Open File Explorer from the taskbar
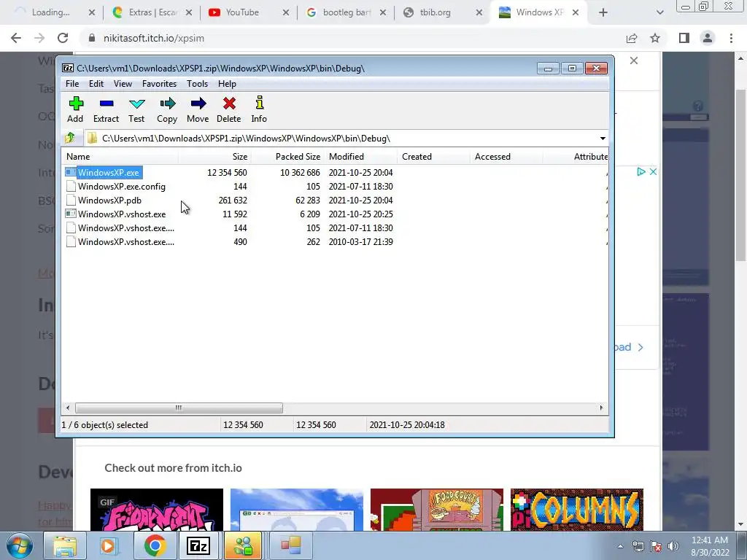 click(64, 545)
